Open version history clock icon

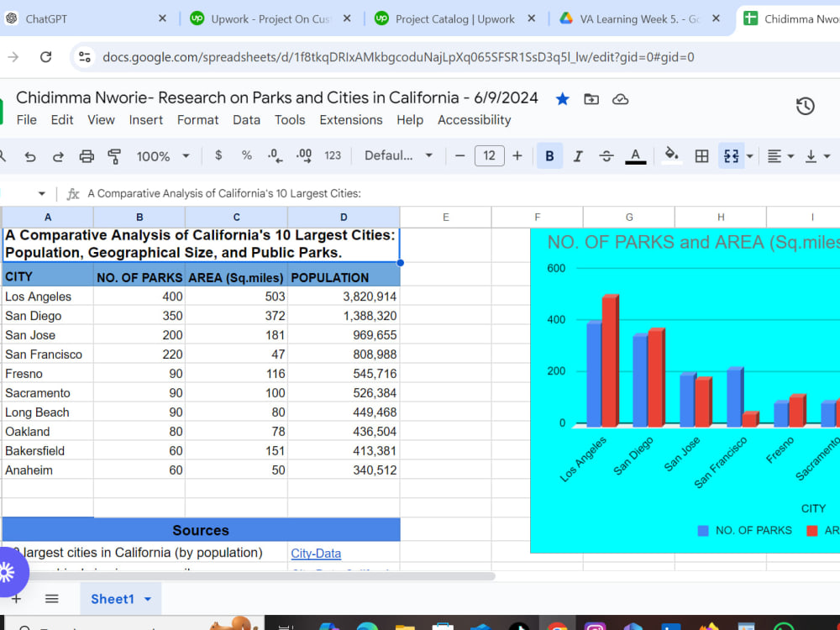click(x=806, y=106)
